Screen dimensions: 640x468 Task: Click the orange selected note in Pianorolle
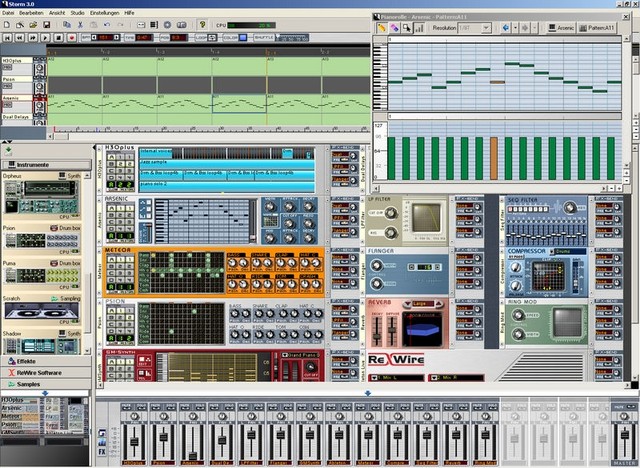coord(498,82)
